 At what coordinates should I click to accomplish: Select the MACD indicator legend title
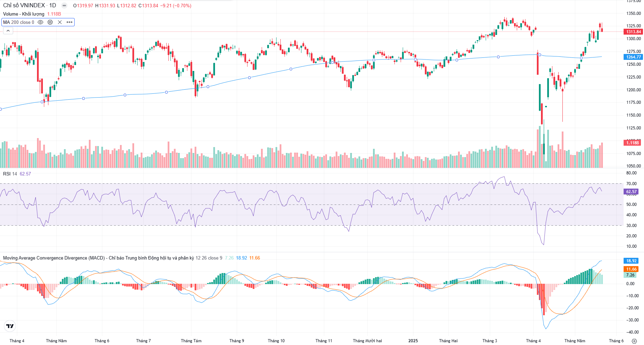[99, 258]
